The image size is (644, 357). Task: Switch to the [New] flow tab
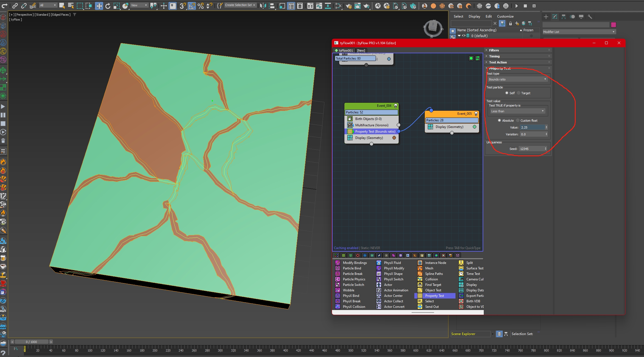[361, 51]
